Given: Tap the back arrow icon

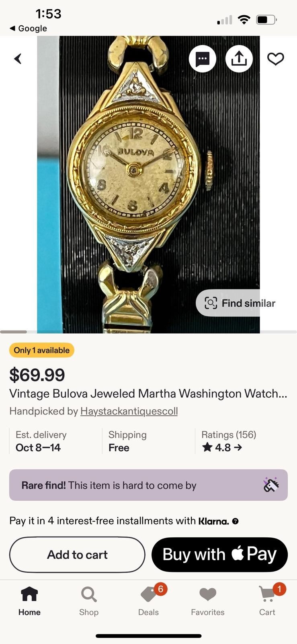Looking at the screenshot, I should (x=18, y=59).
